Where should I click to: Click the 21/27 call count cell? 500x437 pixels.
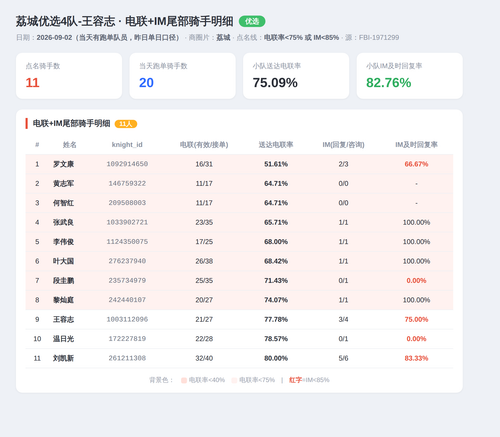[x=204, y=319]
